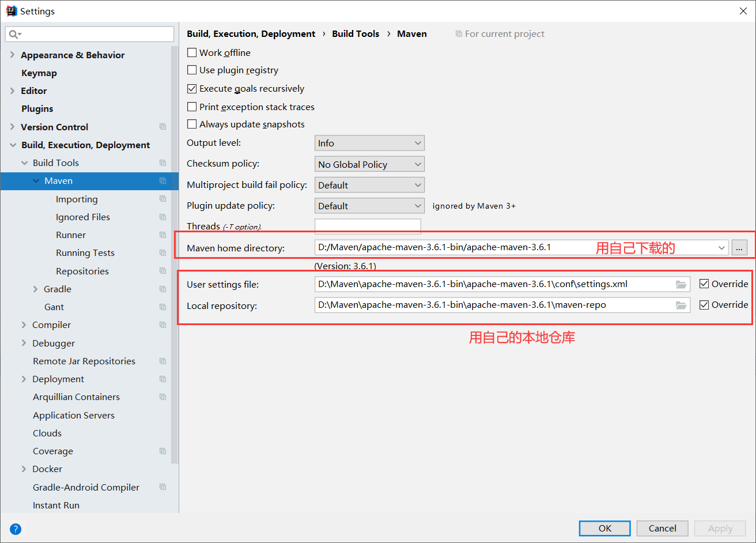This screenshot has height=543, width=756.
Task: Click the Cancel button
Action: tap(663, 528)
